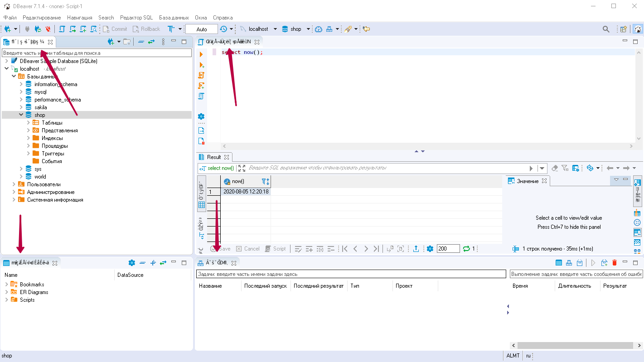This screenshot has width=644, height=362.
Task: Open the Редактор SQL menu
Action: pyautogui.click(x=136, y=17)
